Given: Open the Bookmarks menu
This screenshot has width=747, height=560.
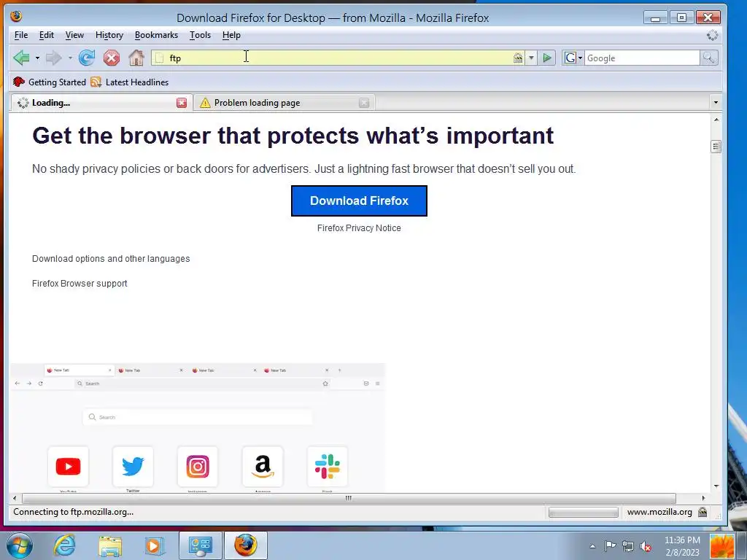Looking at the screenshot, I should point(156,35).
